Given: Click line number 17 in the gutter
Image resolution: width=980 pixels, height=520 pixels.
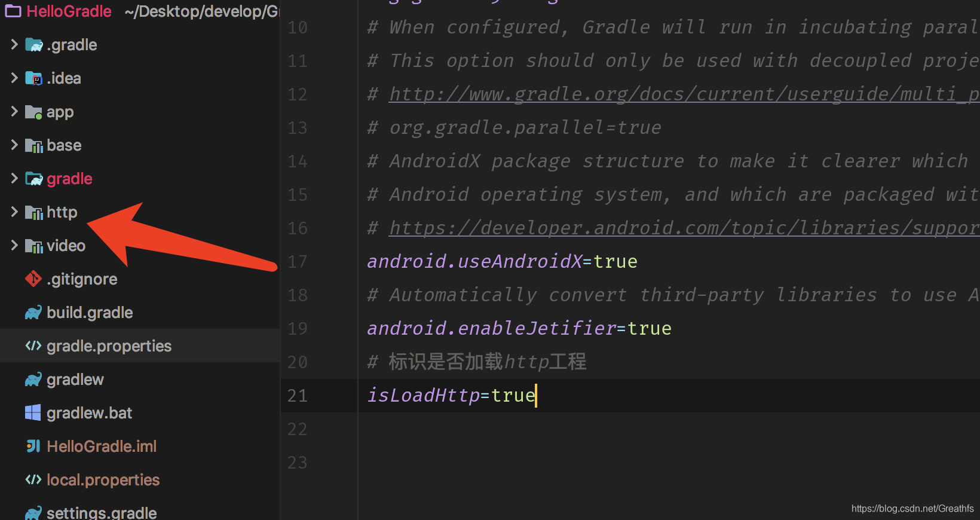Looking at the screenshot, I should [x=298, y=262].
